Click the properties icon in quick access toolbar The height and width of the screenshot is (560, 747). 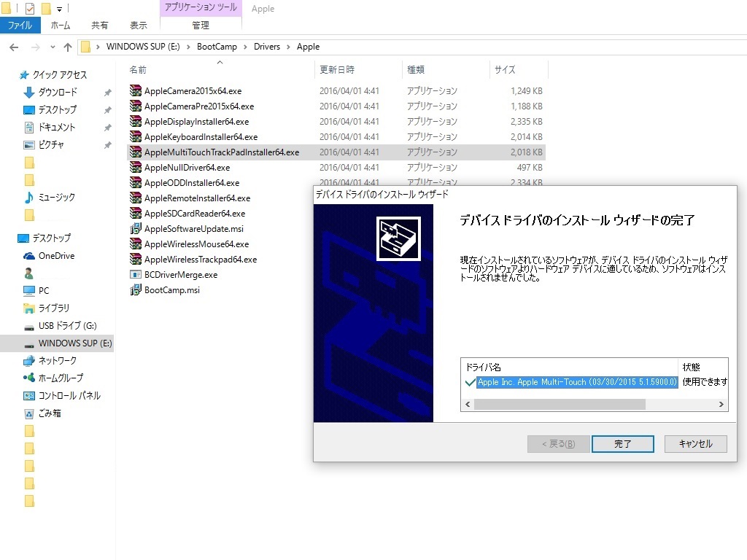29,9
